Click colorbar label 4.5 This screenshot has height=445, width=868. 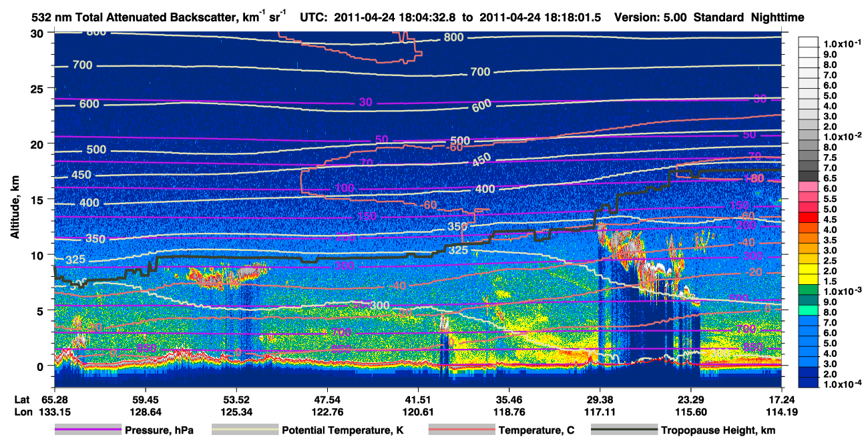tap(830, 219)
